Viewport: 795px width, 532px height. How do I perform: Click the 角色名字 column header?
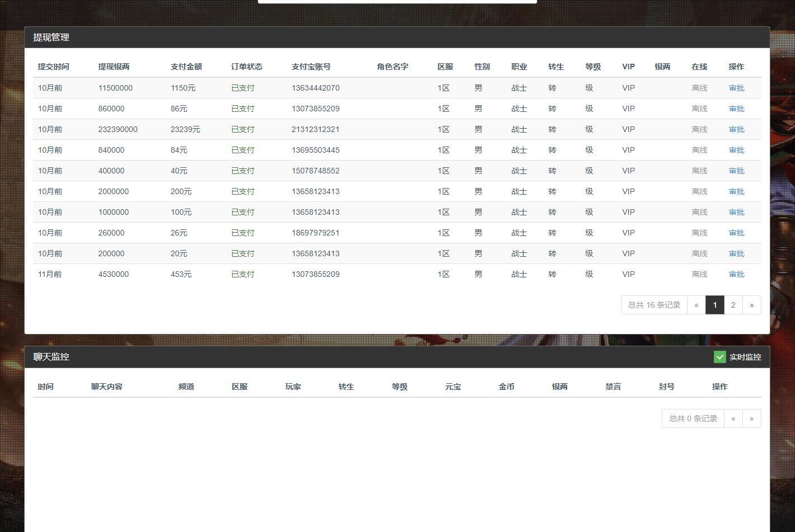pos(392,67)
